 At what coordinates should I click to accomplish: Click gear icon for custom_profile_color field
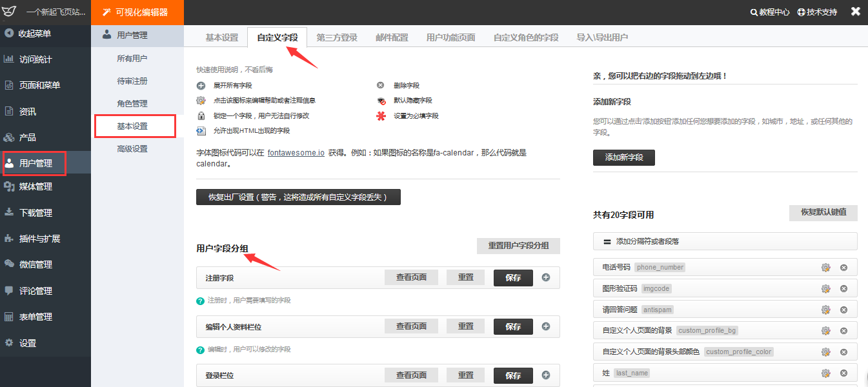(x=825, y=352)
